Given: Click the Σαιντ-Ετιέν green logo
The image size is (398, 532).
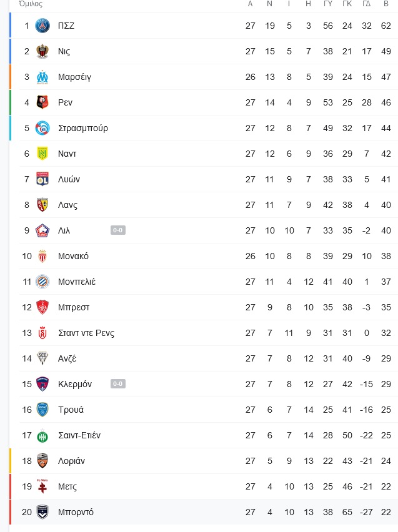Looking at the screenshot, I should (42, 435).
